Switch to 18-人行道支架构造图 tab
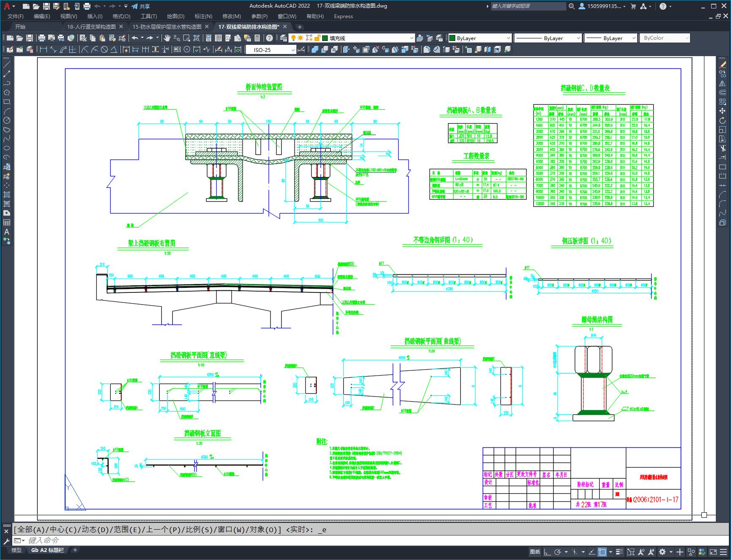The height and width of the screenshot is (560, 731). (91, 27)
